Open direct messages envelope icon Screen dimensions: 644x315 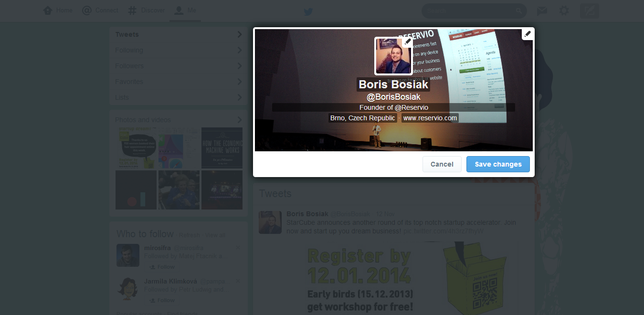tap(542, 10)
